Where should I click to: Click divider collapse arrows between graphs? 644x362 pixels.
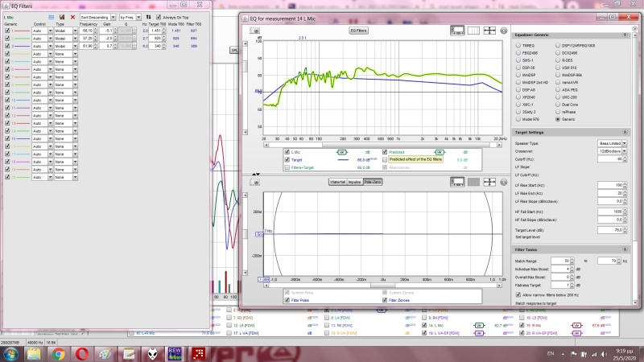click(256, 175)
